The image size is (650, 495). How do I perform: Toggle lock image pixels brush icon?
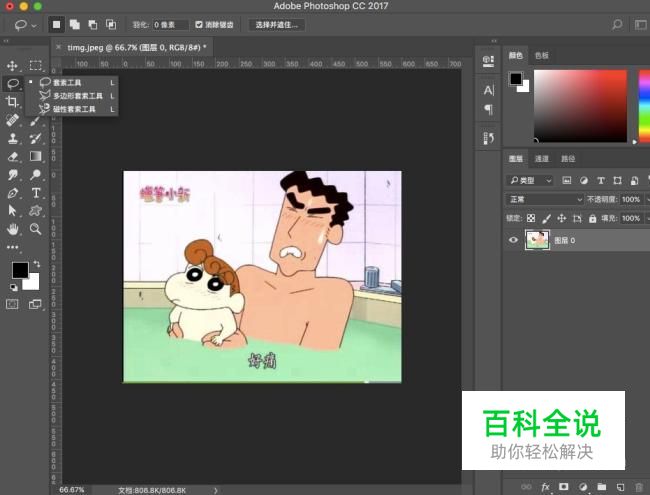click(546, 218)
